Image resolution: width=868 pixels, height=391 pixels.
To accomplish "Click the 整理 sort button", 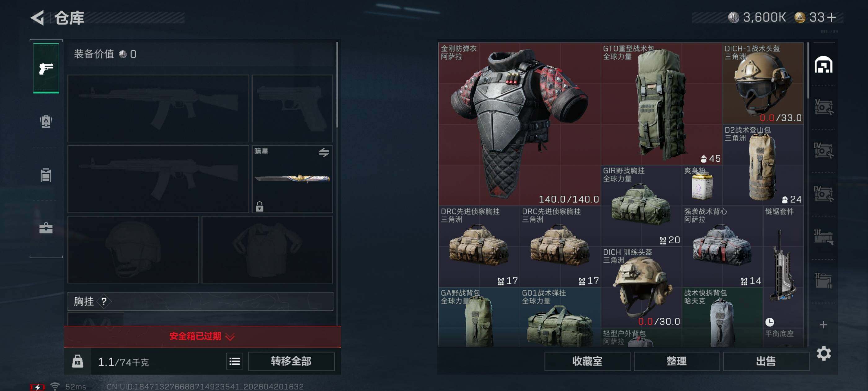I will 677,361.
